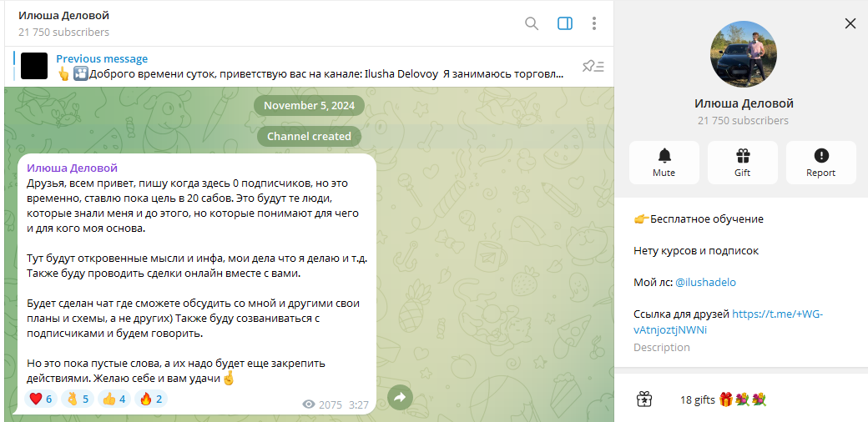Open the channel header title Илюша Деловой
868x422 pixels.
63,16
